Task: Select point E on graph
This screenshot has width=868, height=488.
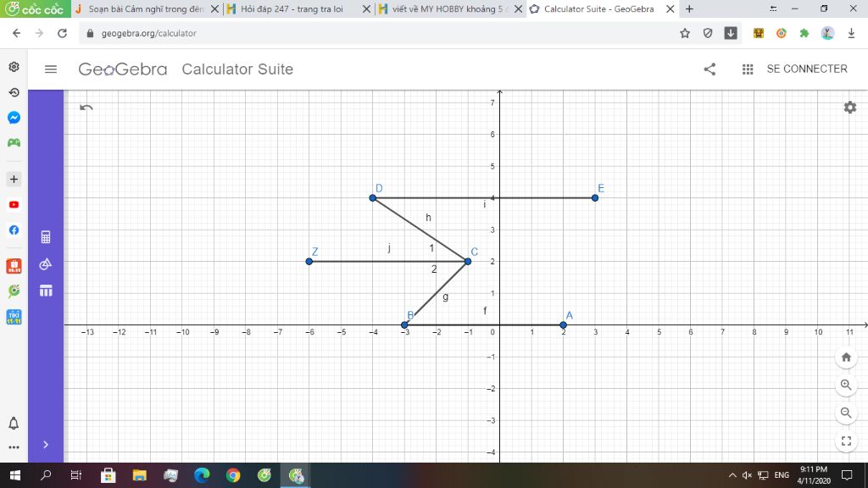Action: pos(595,198)
